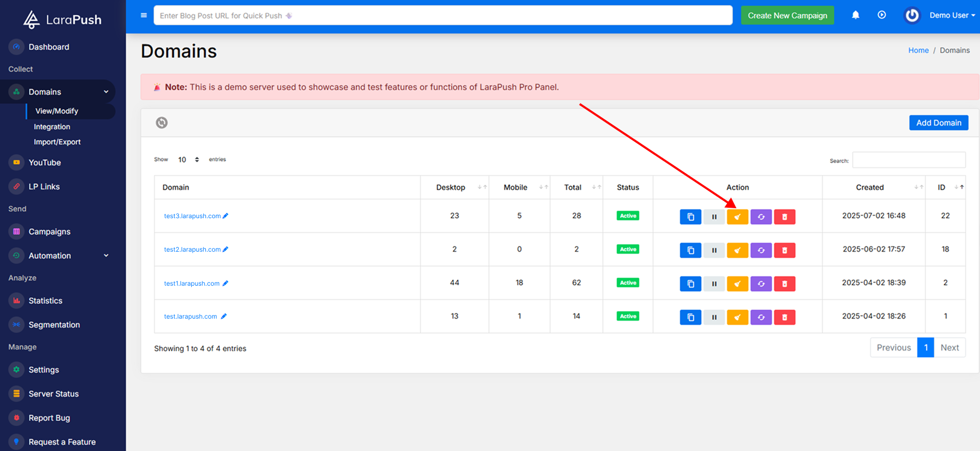Click orange broom icon for test1.larapush.com
Image resolution: width=980 pixels, height=451 pixels.
pyautogui.click(x=737, y=284)
